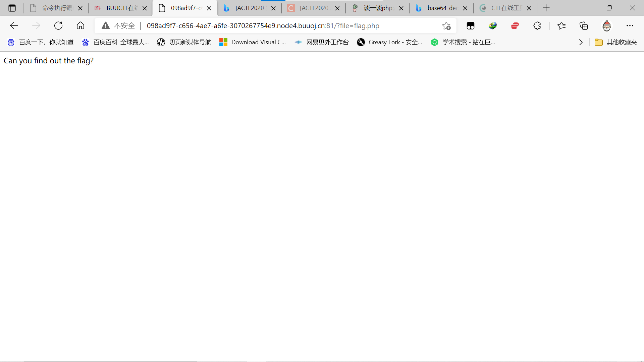Close the active 098ad9f7 tab
The height and width of the screenshot is (362, 644).
coord(209,8)
